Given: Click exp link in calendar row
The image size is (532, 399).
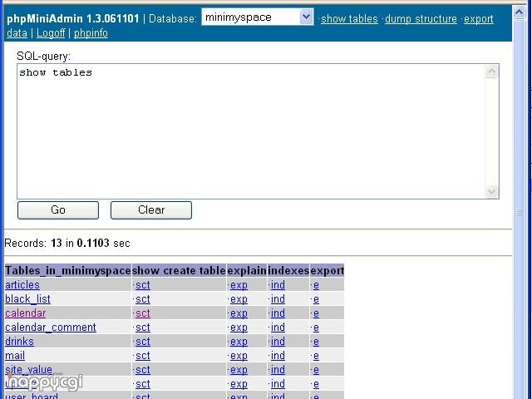Looking at the screenshot, I should pyautogui.click(x=239, y=313).
